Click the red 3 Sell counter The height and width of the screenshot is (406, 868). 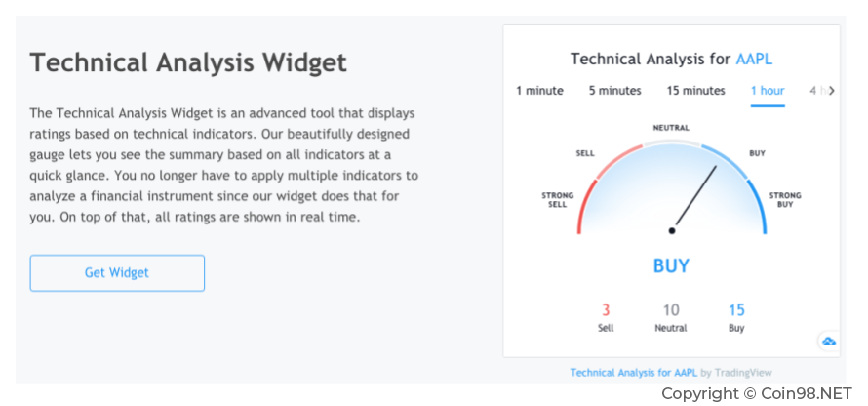tap(606, 311)
